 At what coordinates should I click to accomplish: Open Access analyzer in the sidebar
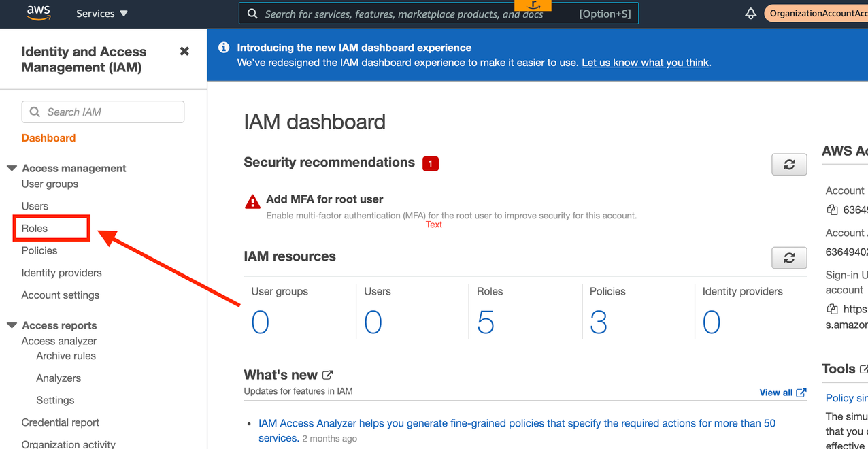click(59, 342)
